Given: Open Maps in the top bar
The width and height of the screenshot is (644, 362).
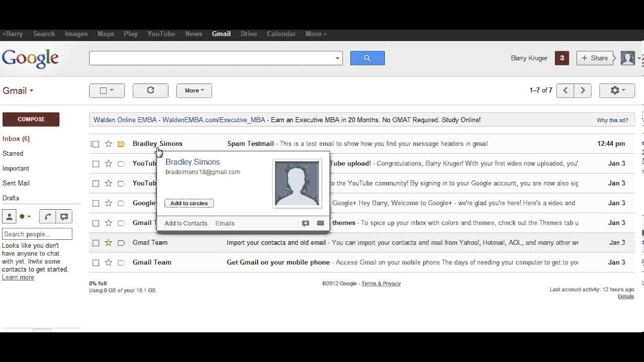Looking at the screenshot, I should [x=106, y=34].
